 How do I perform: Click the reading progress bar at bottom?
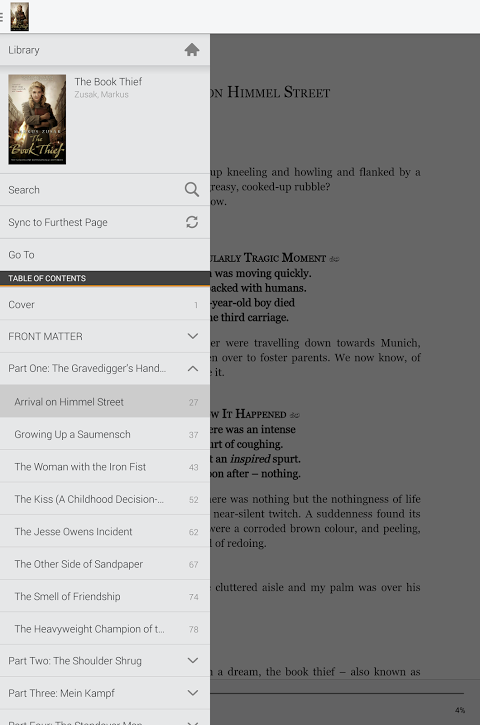pos(337,693)
